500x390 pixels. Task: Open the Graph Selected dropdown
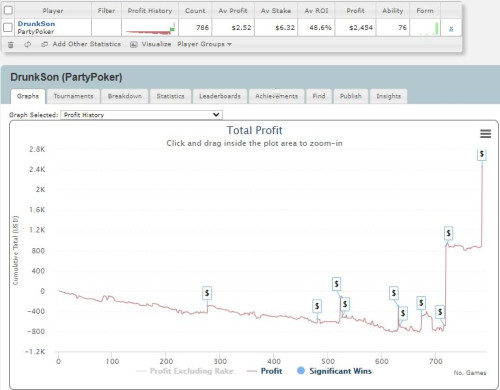click(x=142, y=115)
